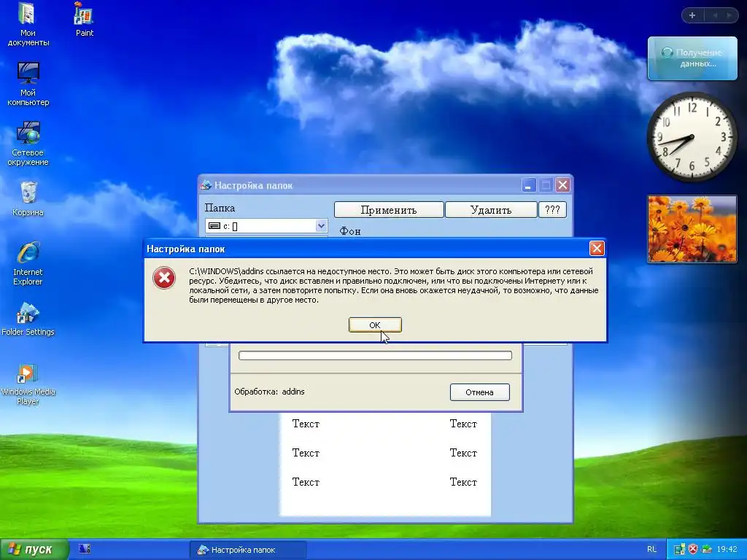
Task: Click the progress bar for addins processing
Action: pyautogui.click(x=375, y=355)
